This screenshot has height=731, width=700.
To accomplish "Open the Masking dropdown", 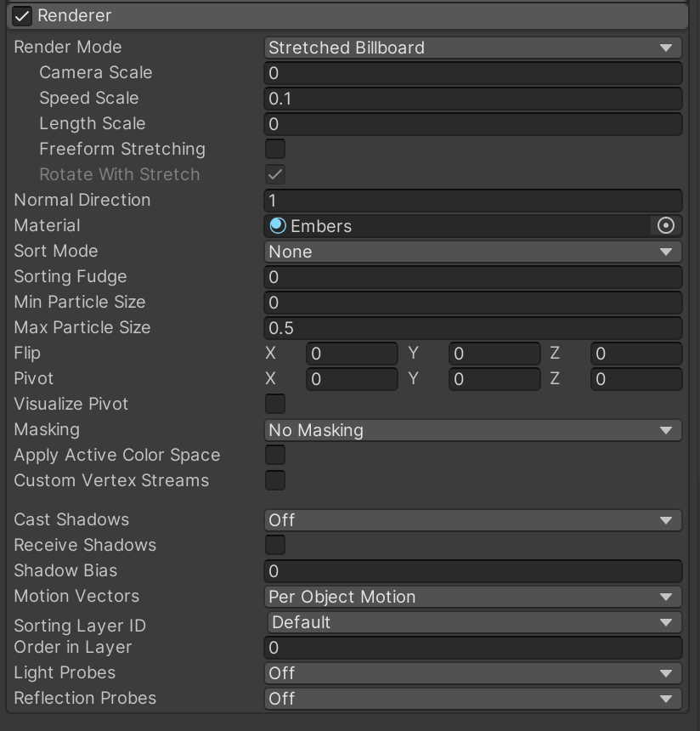I will point(472,430).
